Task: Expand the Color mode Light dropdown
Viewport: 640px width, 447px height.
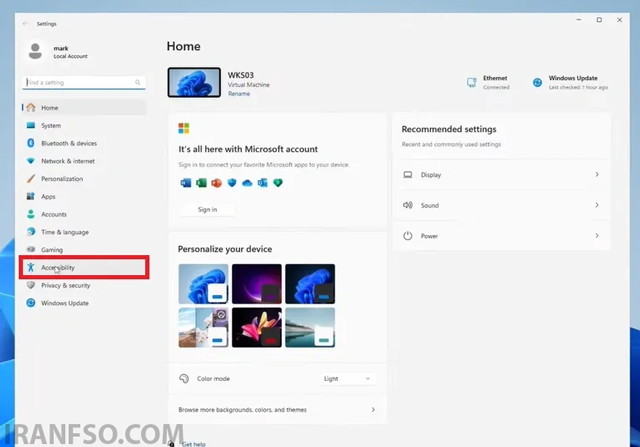Action: (x=347, y=379)
